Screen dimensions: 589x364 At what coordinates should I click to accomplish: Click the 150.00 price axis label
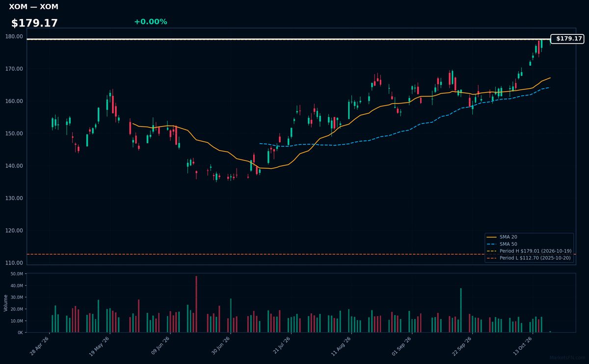point(14,133)
